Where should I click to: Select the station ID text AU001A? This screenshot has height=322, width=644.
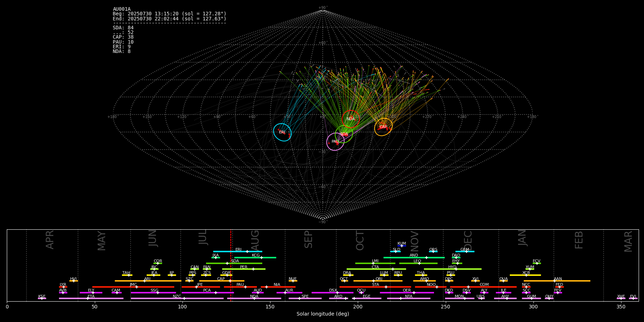(122, 9)
